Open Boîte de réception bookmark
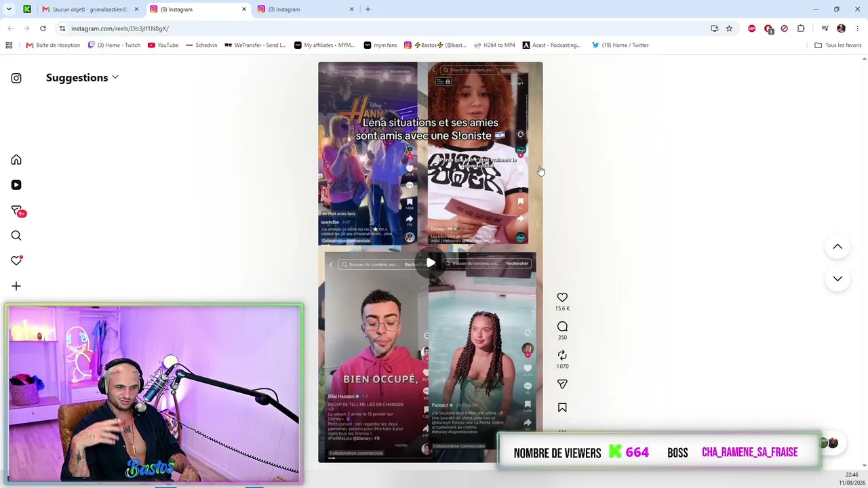Viewport: 868px width, 488px height. (53, 45)
